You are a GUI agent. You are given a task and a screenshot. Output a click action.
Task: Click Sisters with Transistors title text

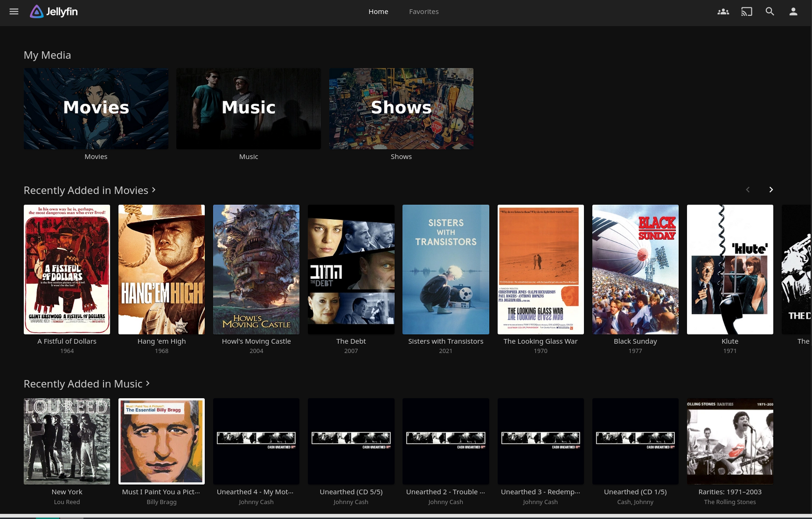446,341
